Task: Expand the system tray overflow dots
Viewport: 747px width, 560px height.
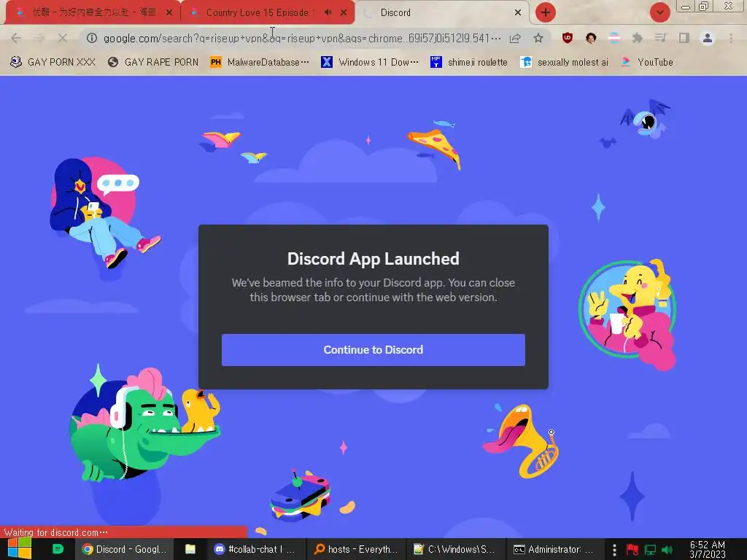Action: pyautogui.click(x=614, y=550)
